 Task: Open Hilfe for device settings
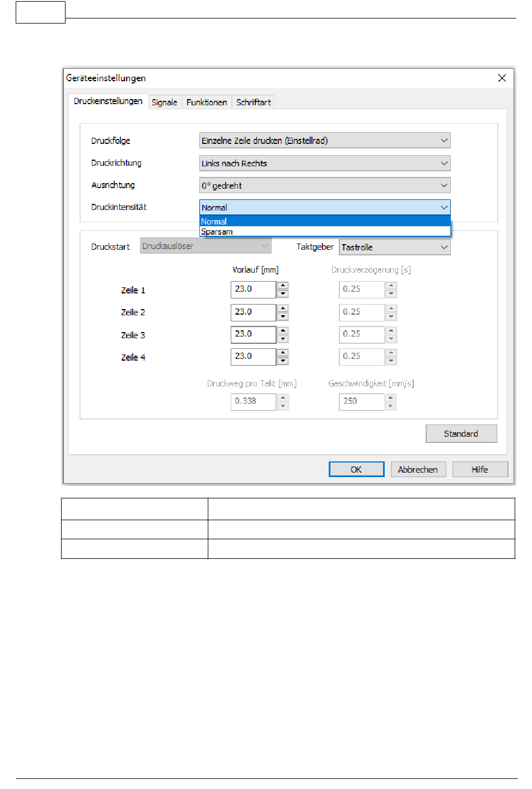480,469
